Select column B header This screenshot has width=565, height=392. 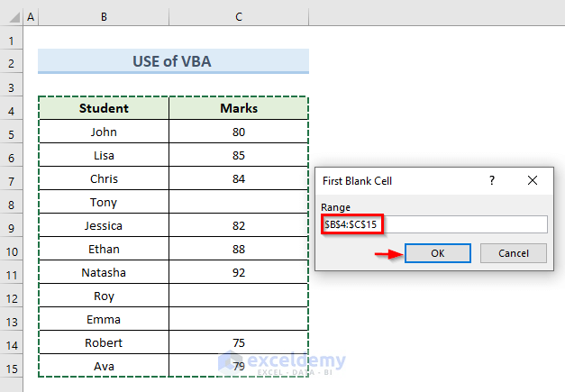click(104, 17)
